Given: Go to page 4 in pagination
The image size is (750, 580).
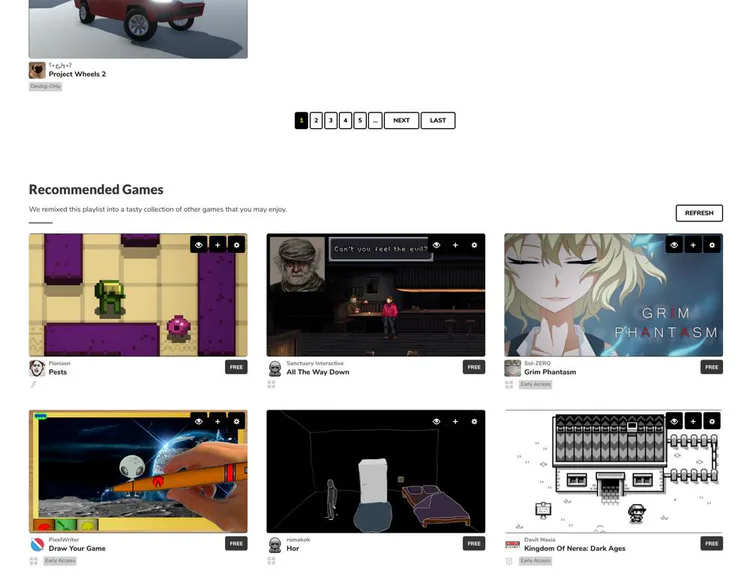Looking at the screenshot, I should click(x=345, y=120).
